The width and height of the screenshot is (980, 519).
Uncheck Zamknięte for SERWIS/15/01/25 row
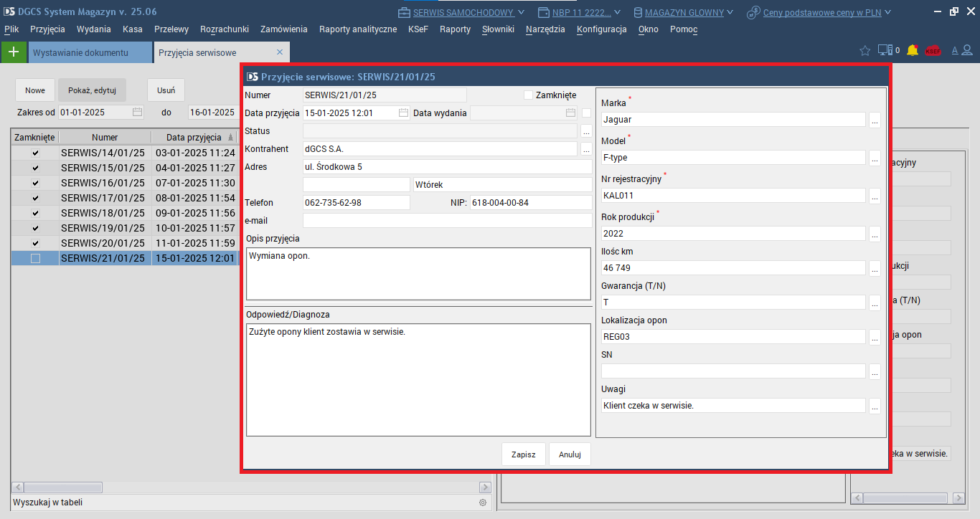35,168
